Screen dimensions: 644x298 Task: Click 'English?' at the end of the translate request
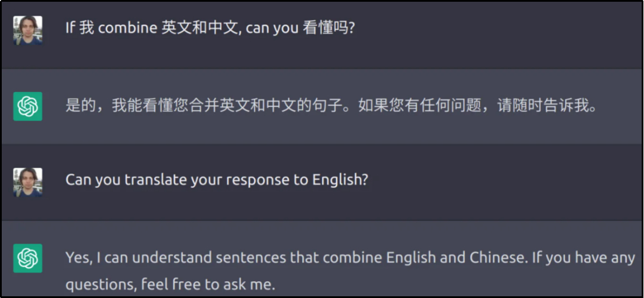click(x=340, y=179)
